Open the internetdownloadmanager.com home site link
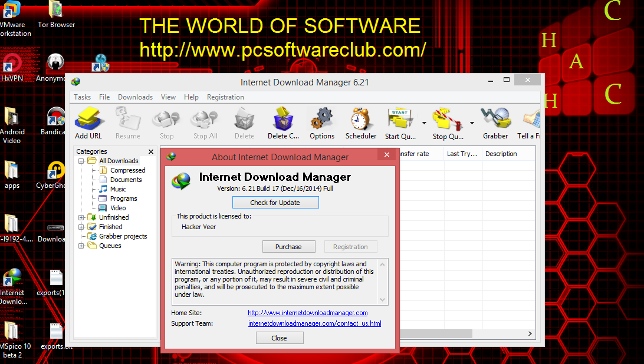This screenshot has height=364, width=644. click(308, 313)
